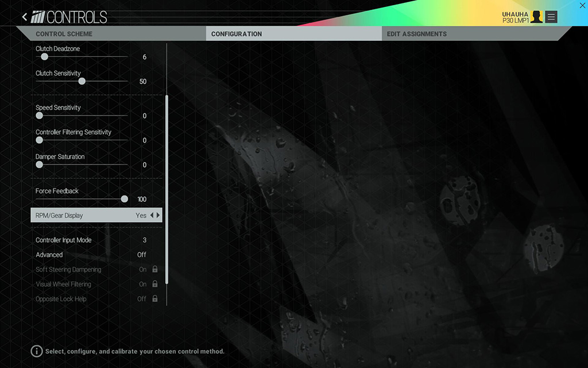Switch to the Control Scheme tab
This screenshot has height=368, width=588.
[x=111, y=34]
